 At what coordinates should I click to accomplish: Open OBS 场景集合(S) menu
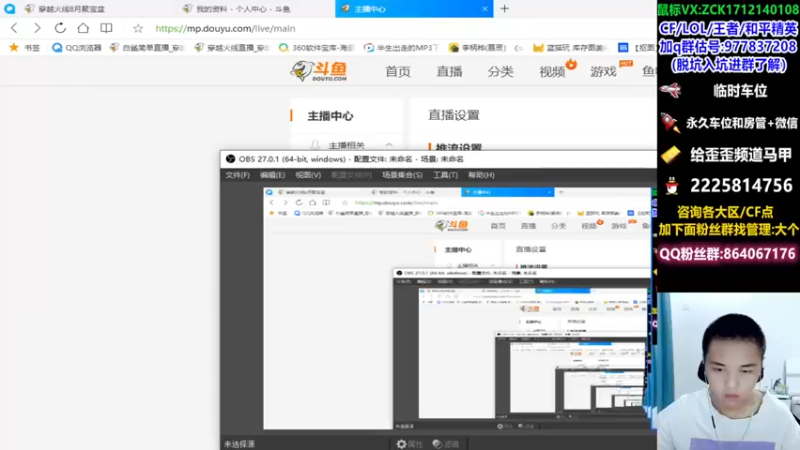click(403, 175)
